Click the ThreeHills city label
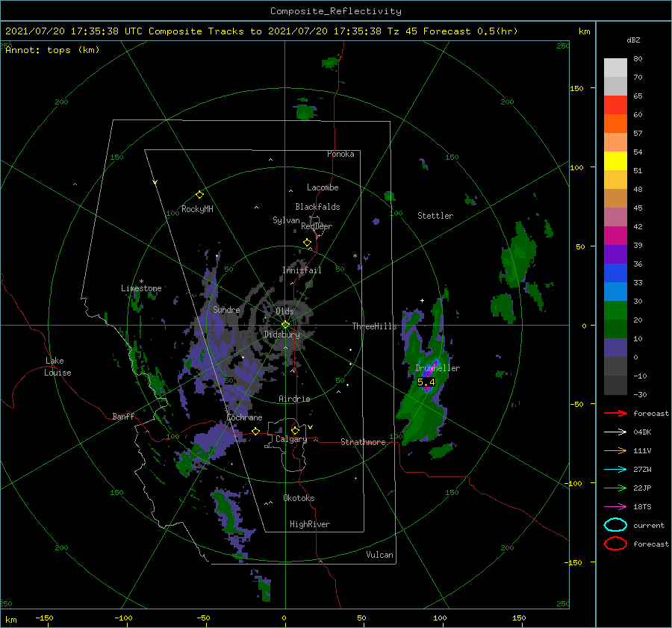The width and height of the screenshot is (672, 628). click(x=375, y=326)
